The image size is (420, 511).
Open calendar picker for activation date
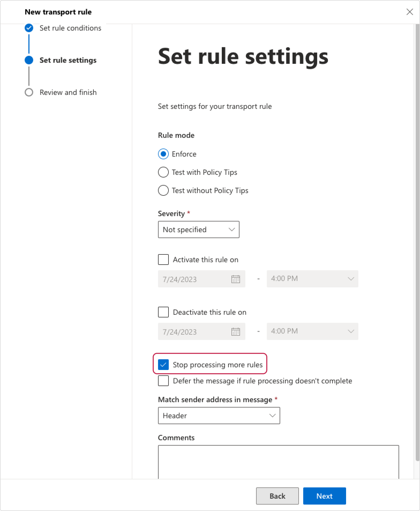pyautogui.click(x=235, y=279)
